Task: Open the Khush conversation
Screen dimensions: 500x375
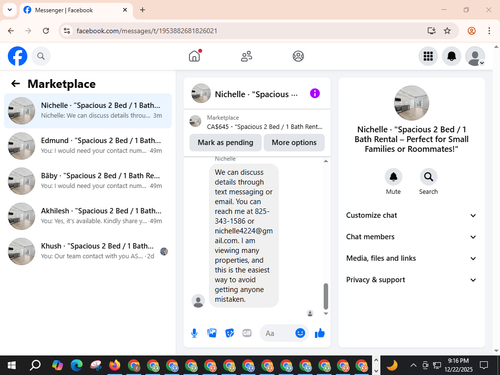Action: click(x=88, y=251)
